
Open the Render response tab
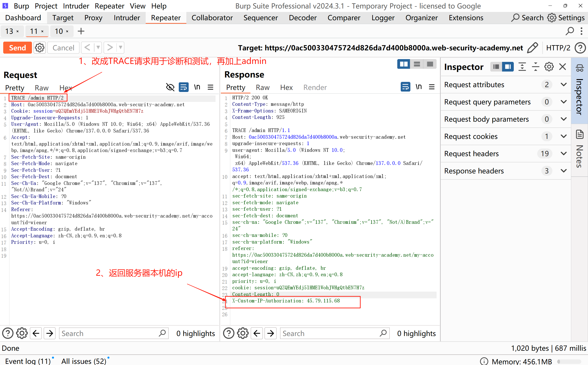click(x=315, y=87)
